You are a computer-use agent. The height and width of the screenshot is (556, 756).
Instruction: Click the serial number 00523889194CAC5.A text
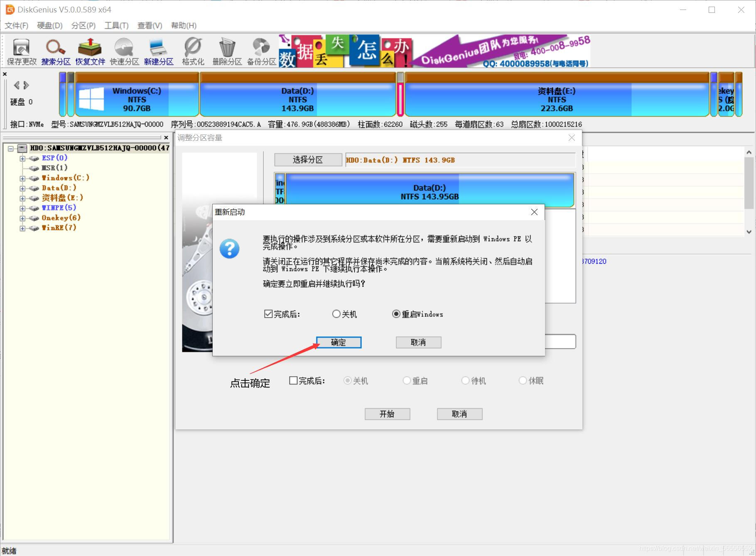point(229,124)
